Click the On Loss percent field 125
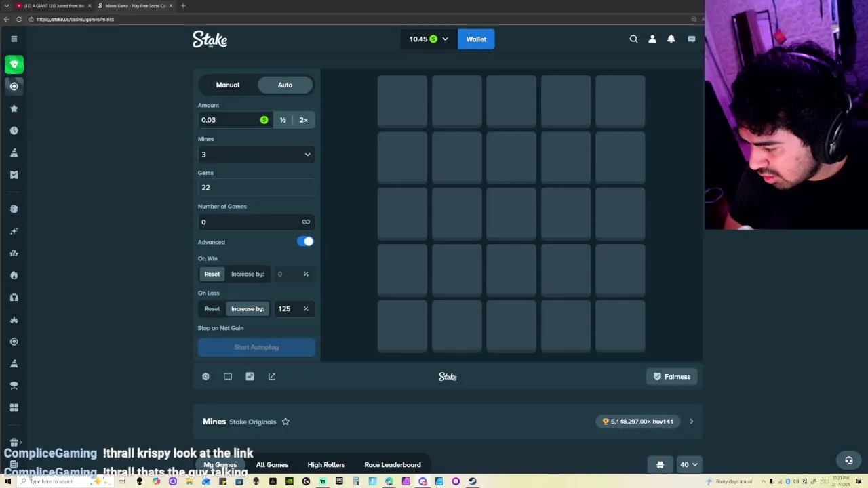This screenshot has height=488, width=868. point(293,309)
